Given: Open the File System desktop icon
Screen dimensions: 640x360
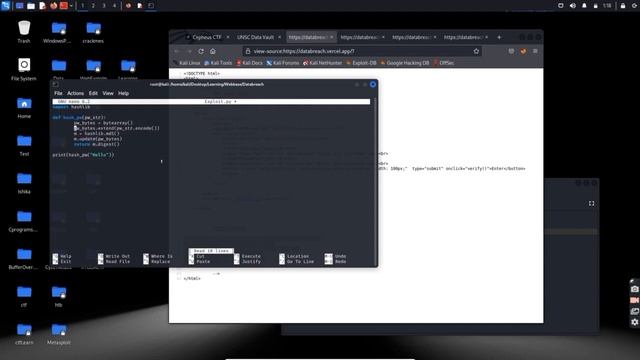Looking at the screenshot, I should tap(24, 69).
